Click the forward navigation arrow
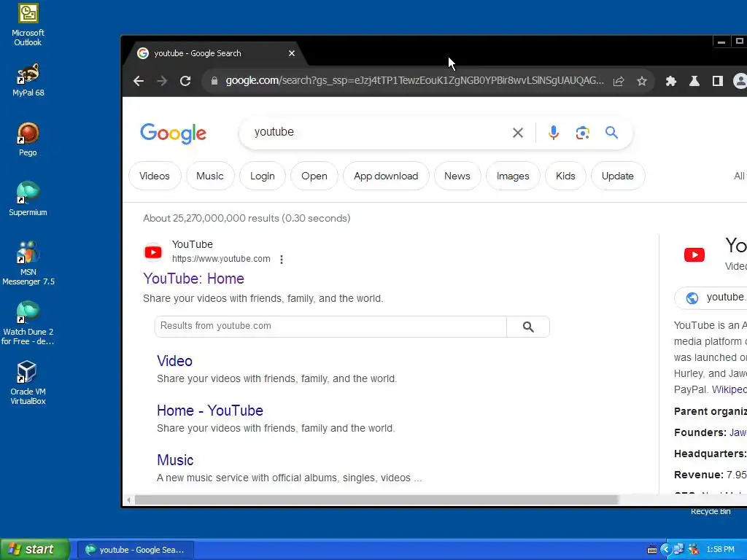This screenshot has height=560, width=747. click(x=162, y=81)
